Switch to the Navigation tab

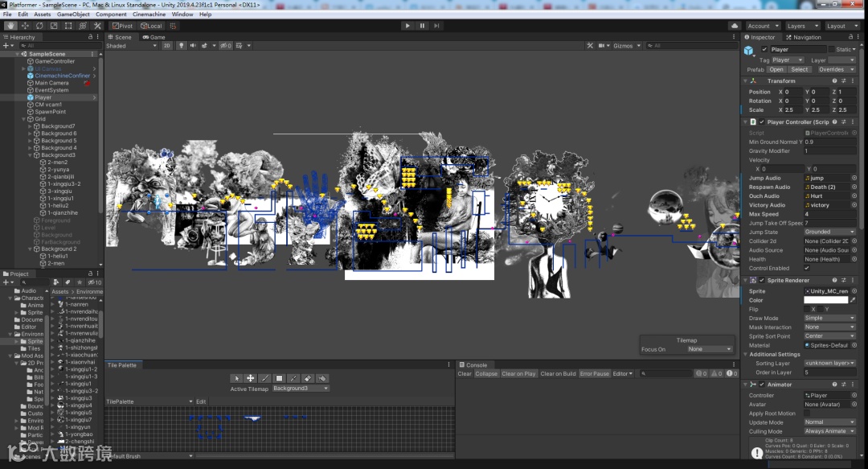tap(803, 37)
